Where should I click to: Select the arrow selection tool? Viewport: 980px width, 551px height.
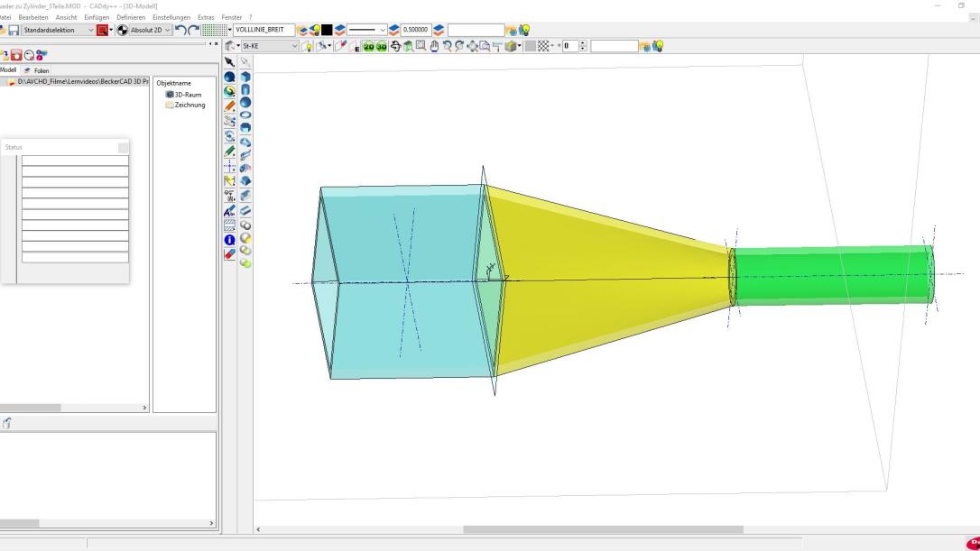tap(230, 62)
